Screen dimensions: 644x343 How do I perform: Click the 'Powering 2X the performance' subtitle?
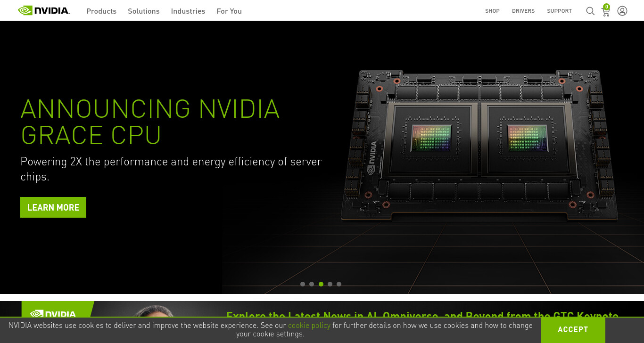point(171,169)
